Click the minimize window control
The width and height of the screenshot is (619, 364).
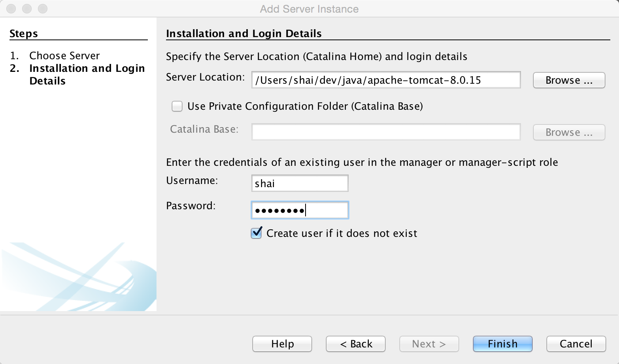point(27,8)
